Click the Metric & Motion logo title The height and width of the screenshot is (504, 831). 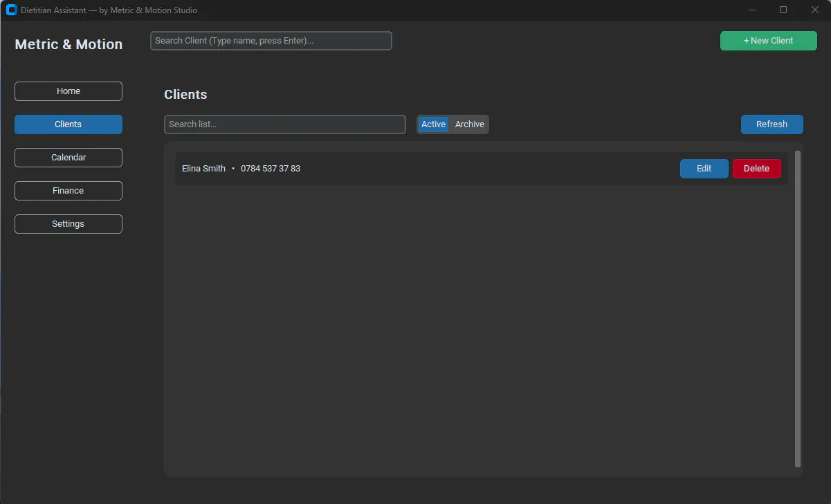(x=69, y=44)
